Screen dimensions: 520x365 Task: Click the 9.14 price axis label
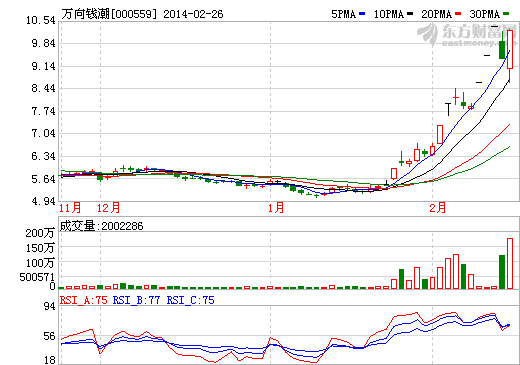pyautogui.click(x=43, y=66)
